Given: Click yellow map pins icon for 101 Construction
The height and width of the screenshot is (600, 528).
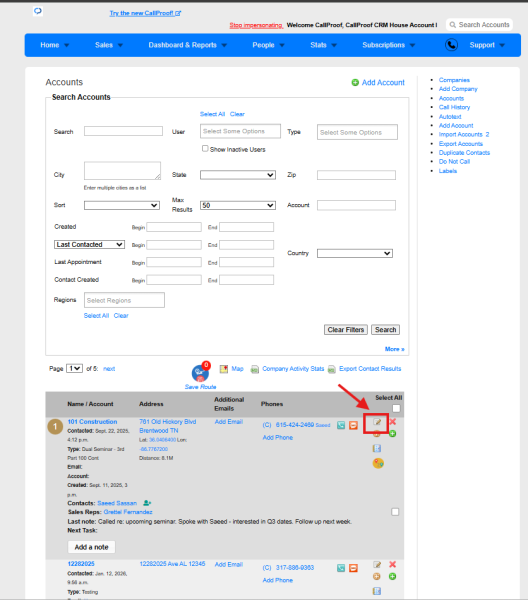Looking at the screenshot, I should [378, 463].
